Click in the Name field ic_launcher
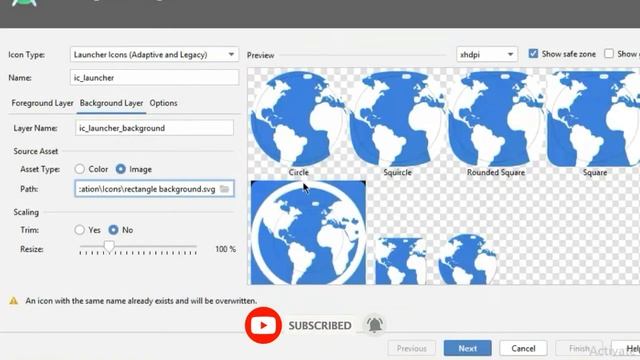 (x=154, y=78)
